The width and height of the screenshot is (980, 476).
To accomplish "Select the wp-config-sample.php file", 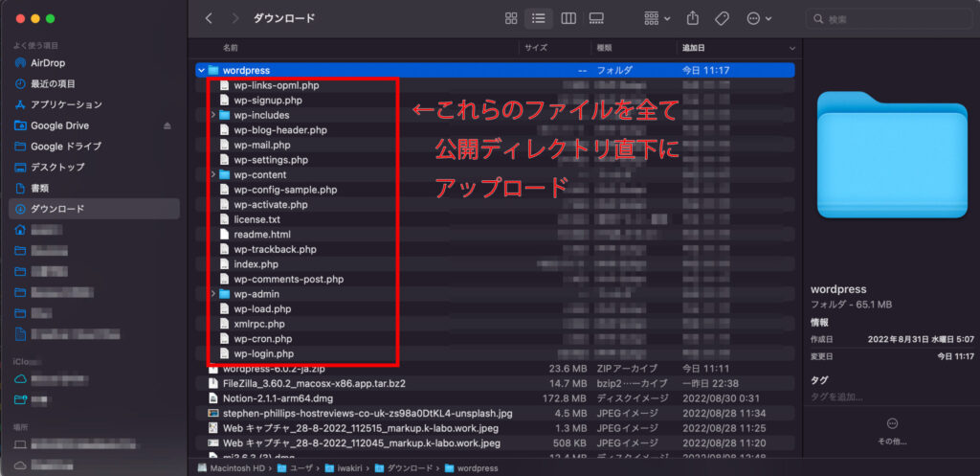I will pyautogui.click(x=285, y=190).
